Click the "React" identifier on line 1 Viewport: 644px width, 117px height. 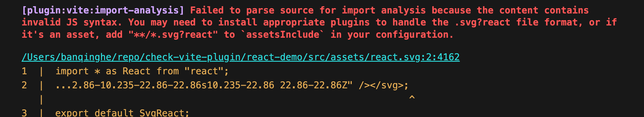pyautogui.click(x=136, y=71)
